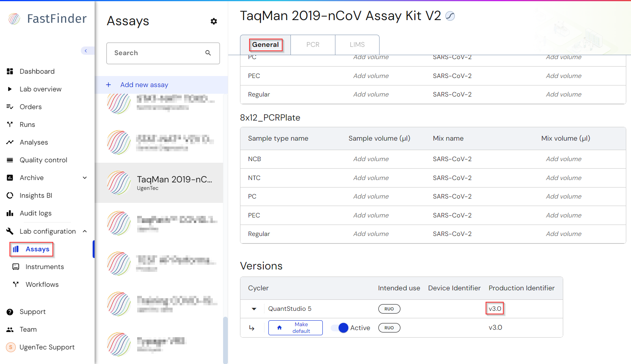Open the Support link
The height and width of the screenshot is (364, 631).
33,312
